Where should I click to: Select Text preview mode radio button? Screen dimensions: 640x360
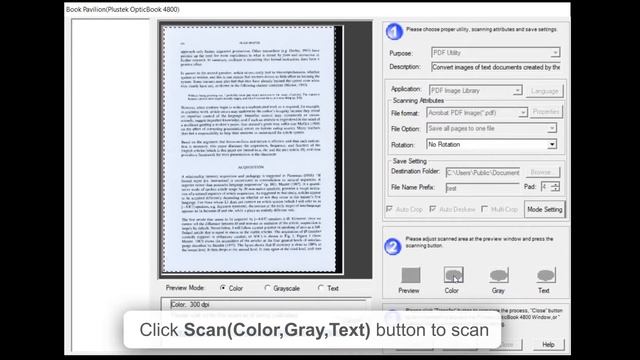coord(321,288)
